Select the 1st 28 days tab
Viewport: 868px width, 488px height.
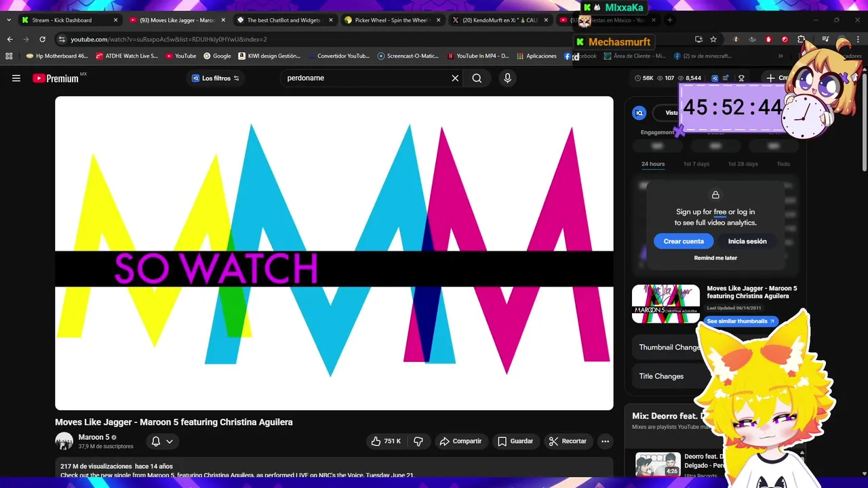743,164
